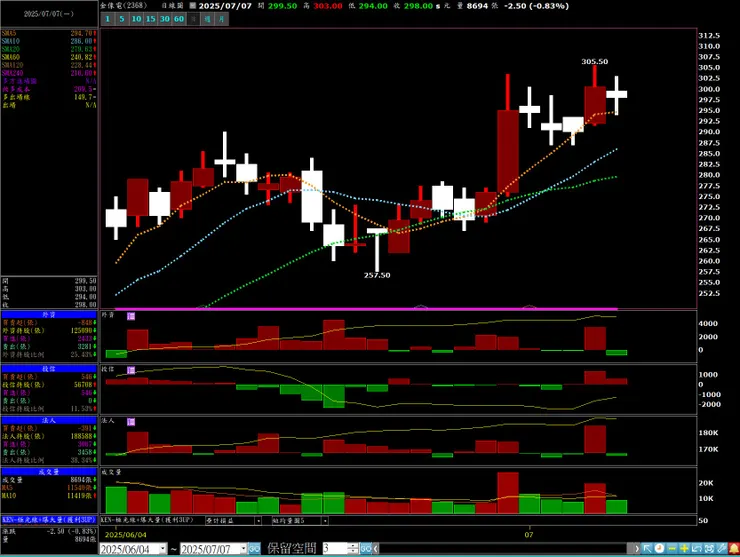The width and height of the screenshot is (740, 557).
Task: Select the 1-minute timeframe button
Action: tap(108, 19)
